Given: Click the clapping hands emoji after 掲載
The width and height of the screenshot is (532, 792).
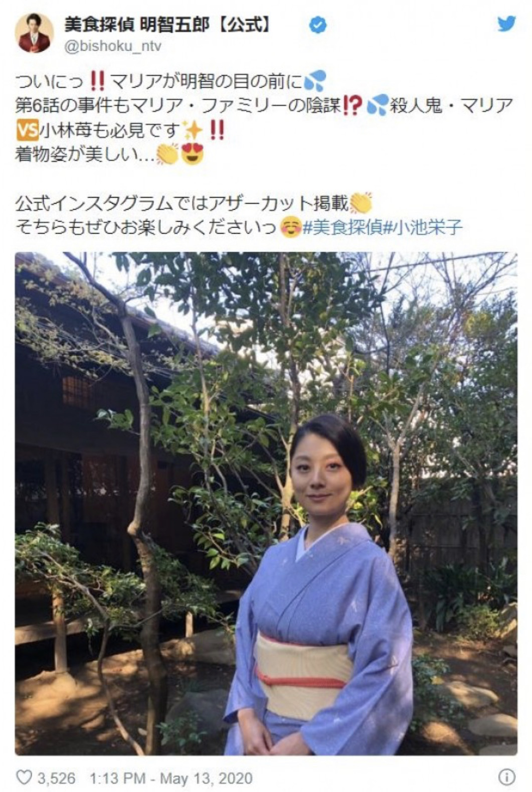Looking at the screenshot, I should (361, 203).
